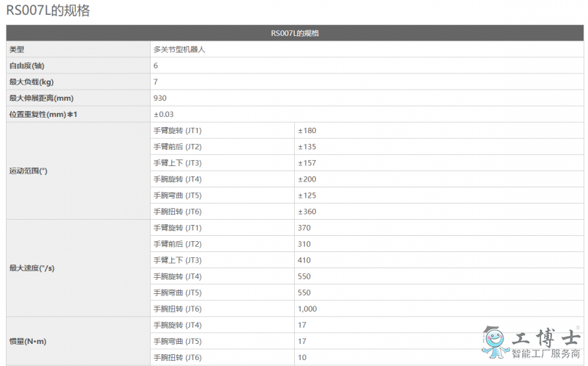Click the RS007L的规格 page heading
Image resolution: width=588 pixels, height=366 pixels.
tap(49, 11)
